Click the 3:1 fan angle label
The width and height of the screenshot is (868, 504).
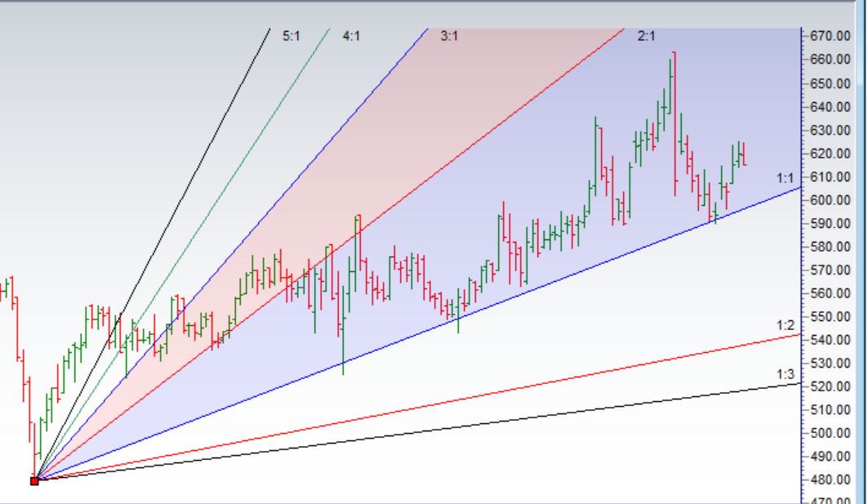pos(449,36)
